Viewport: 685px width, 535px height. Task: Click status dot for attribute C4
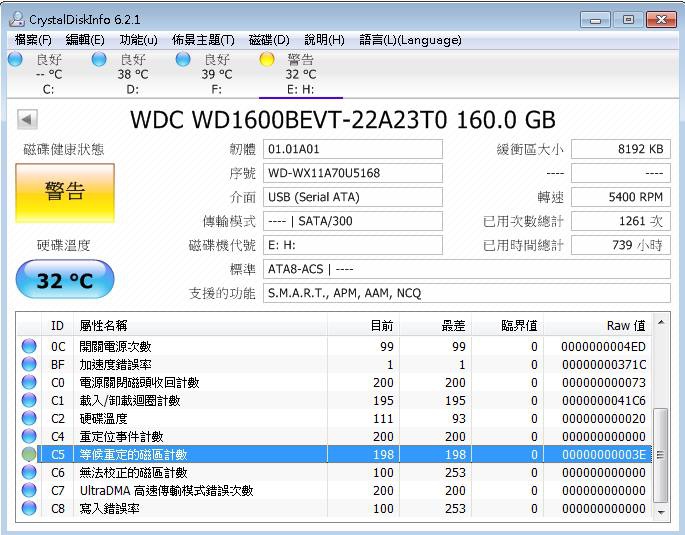point(29,436)
